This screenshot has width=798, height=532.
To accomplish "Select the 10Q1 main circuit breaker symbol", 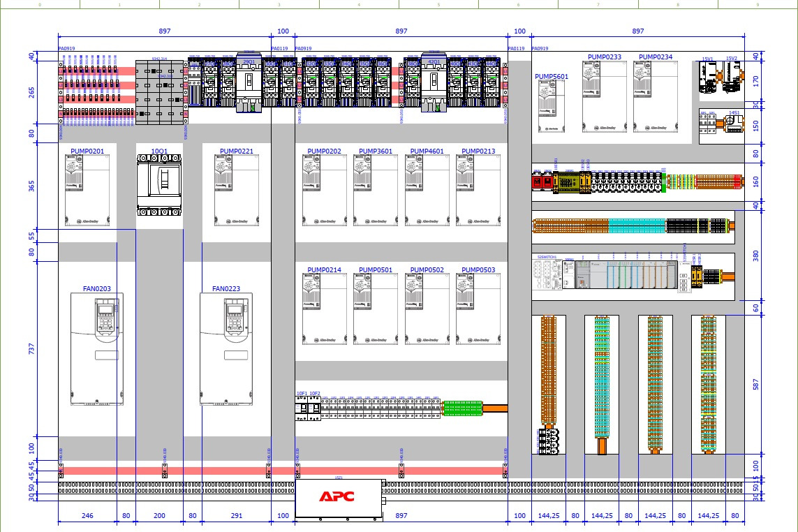I will [159, 185].
